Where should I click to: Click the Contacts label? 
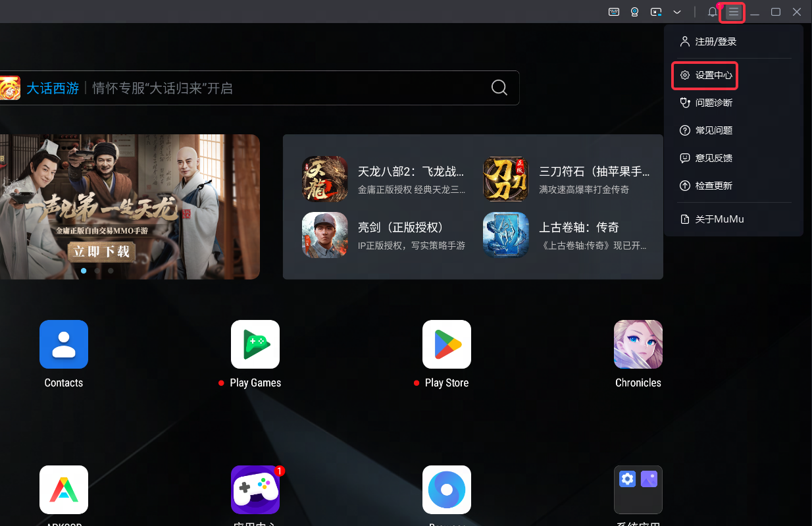64,382
